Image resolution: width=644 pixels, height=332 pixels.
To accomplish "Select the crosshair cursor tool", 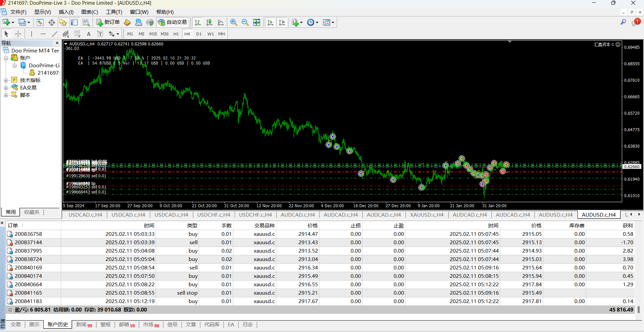I will pyautogui.click(x=18, y=34).
